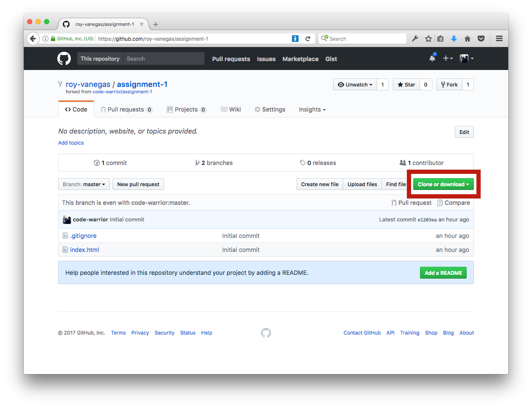Image resolution: width=532 pixels, height=408 pixels.
Task: Go to browser home page icon
Action: pyautogui.click(x=468, y=39)
